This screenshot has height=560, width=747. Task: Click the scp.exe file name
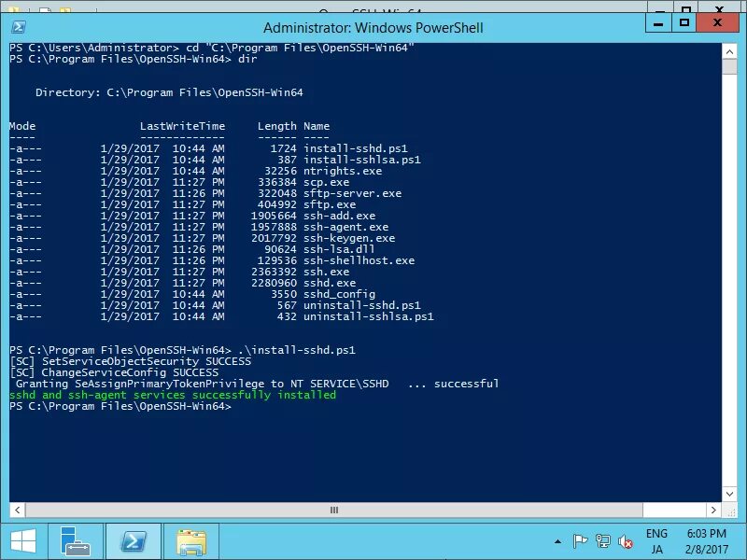326,182
